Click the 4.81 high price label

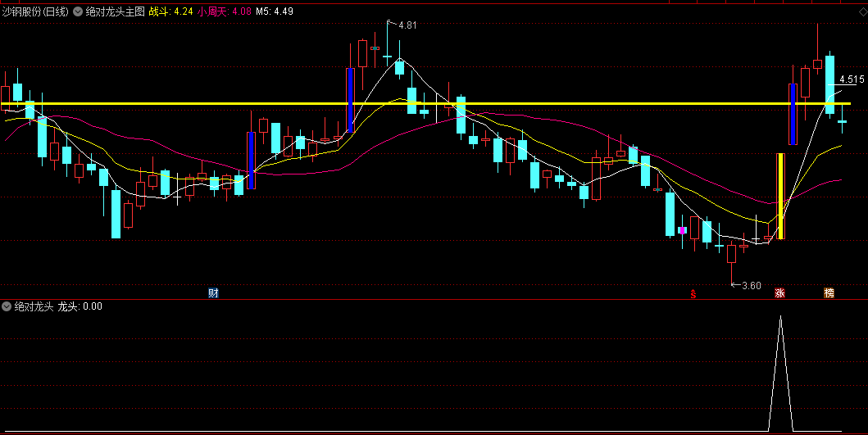(407, 25)
